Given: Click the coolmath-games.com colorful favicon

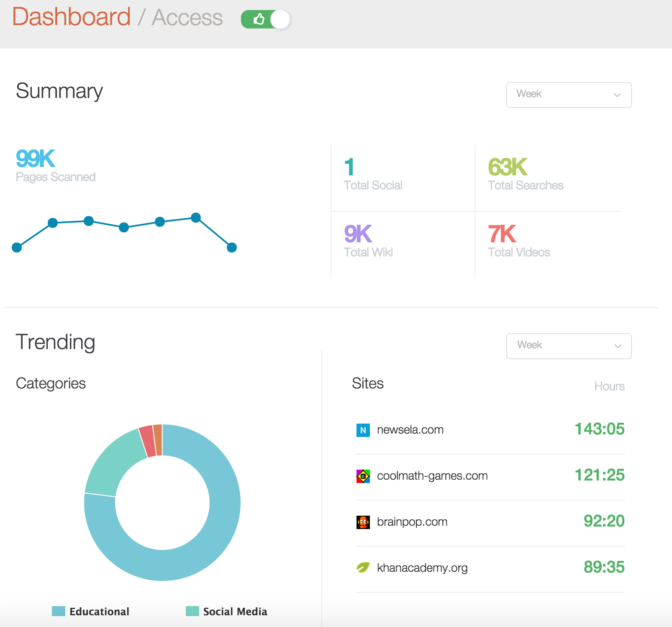Looking at the screenshot, I should (363, 476).
